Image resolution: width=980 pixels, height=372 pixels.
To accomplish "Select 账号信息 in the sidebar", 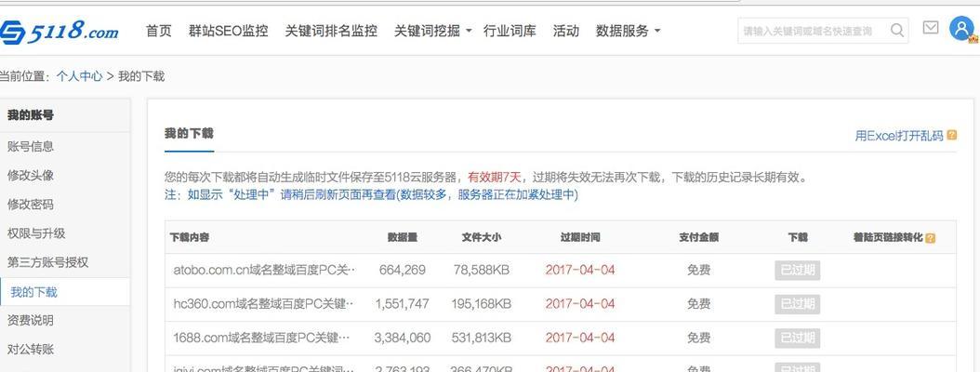I will [x=31, y=146].
